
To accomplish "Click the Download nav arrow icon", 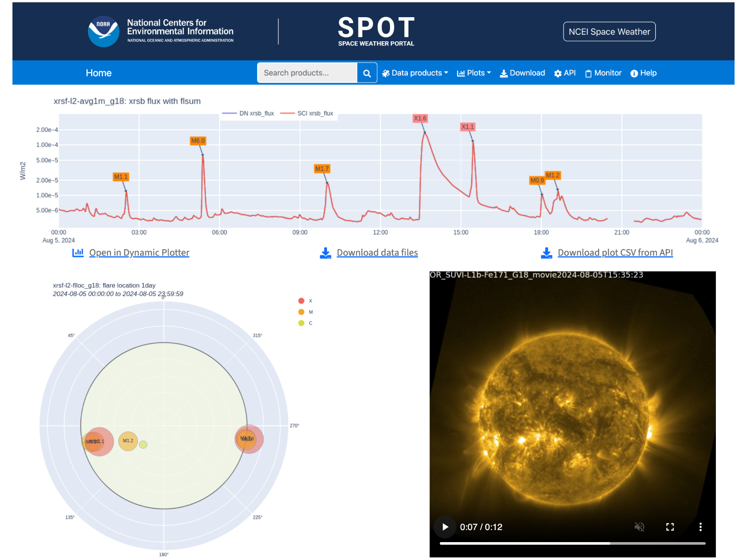I will coord(503,73).
